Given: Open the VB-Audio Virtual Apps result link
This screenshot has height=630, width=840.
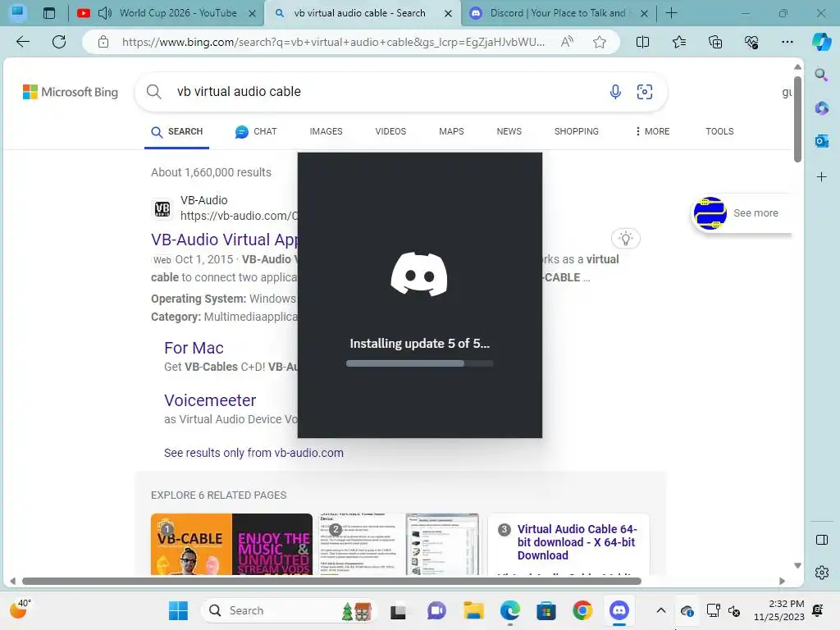Looking at the screenshot, I should coord(224,240).
